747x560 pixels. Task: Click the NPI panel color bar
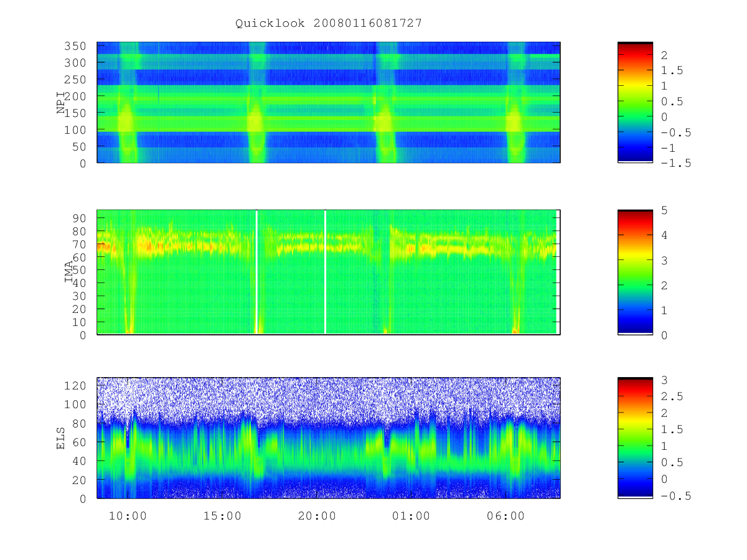click(x=635, y=103)
